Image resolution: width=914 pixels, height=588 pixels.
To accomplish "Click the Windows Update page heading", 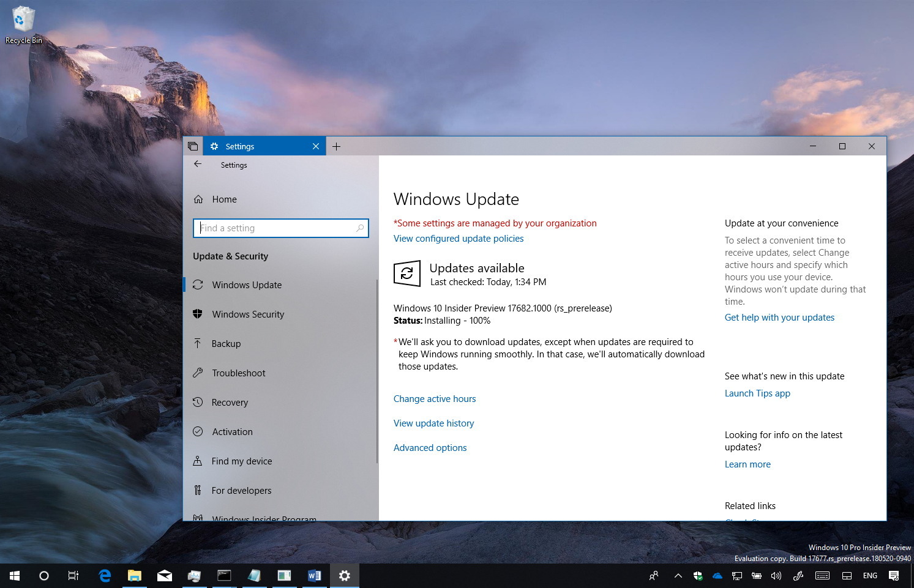I will click(456, 199).
